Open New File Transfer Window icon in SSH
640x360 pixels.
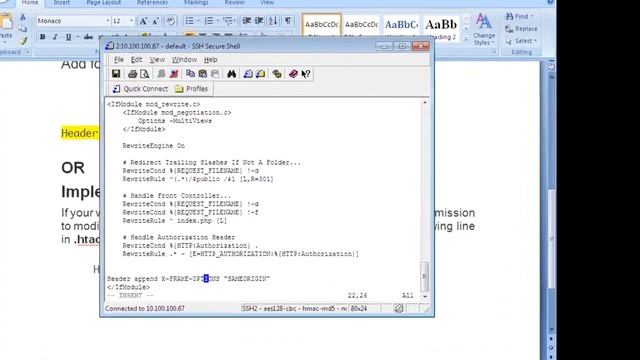260,74
